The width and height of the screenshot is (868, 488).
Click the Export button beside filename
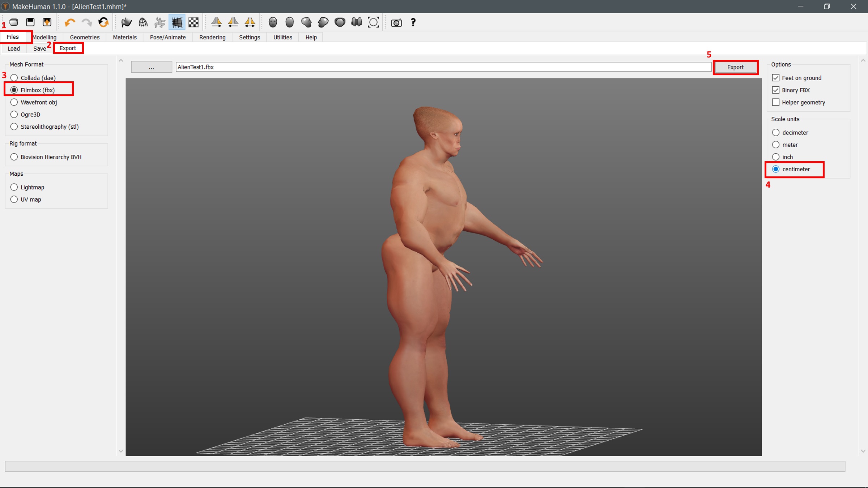735,67
